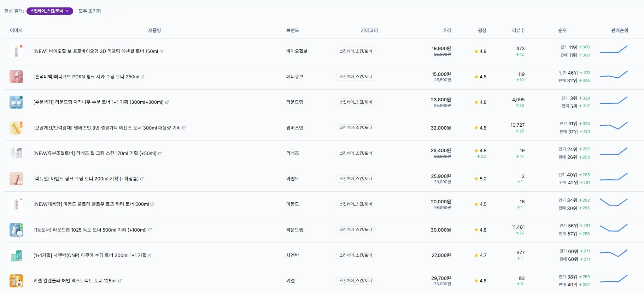Open external link icon for 아벤느 핑크 수딩 토너

click(x=142, y=179)
